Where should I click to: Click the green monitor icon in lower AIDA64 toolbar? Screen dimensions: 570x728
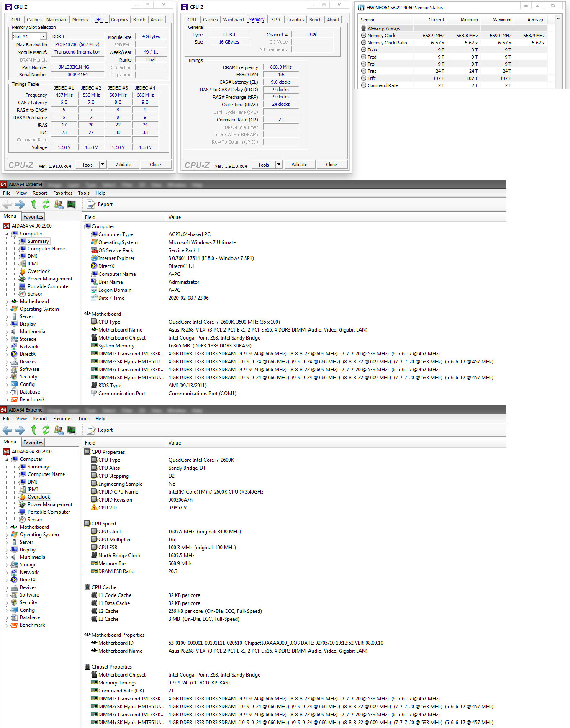72,430
